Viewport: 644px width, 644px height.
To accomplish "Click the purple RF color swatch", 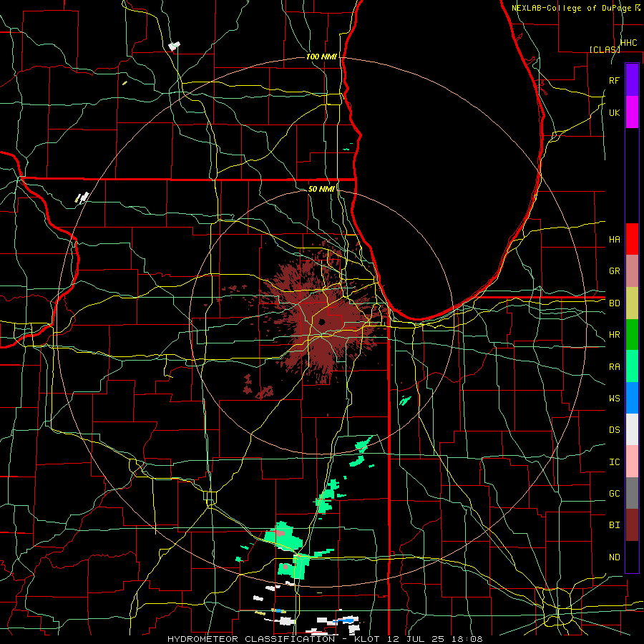I will coord(632,80).
